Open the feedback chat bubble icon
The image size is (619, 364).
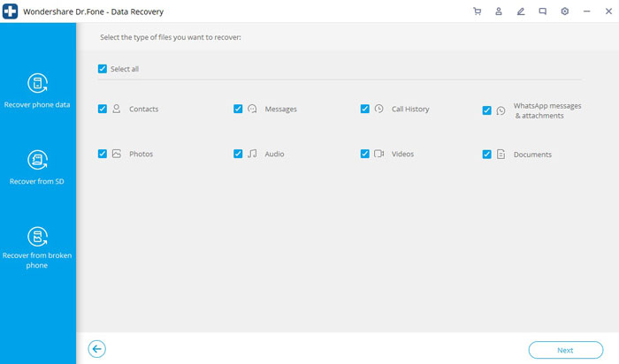click(543, 11)
